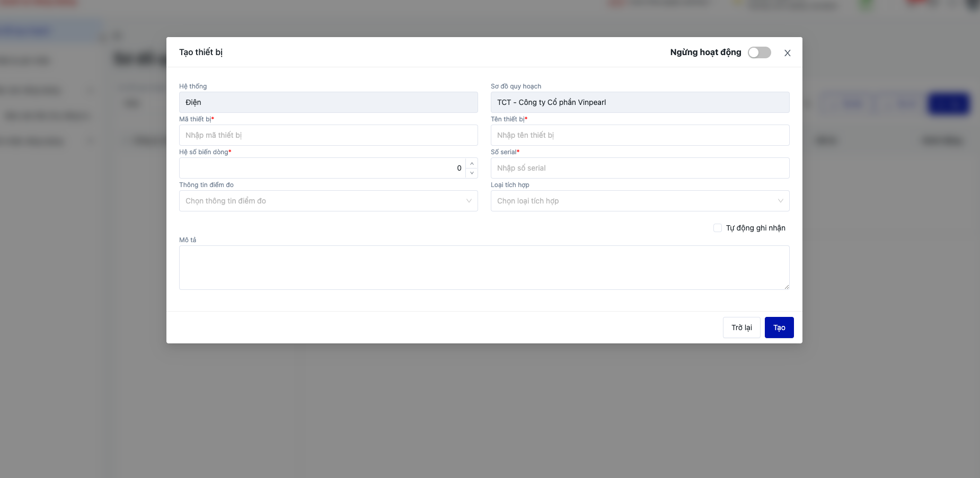Viewport: 980px width, 478px height.
Task: Click the "Hệ thống" label text
Action: (193, 86)
